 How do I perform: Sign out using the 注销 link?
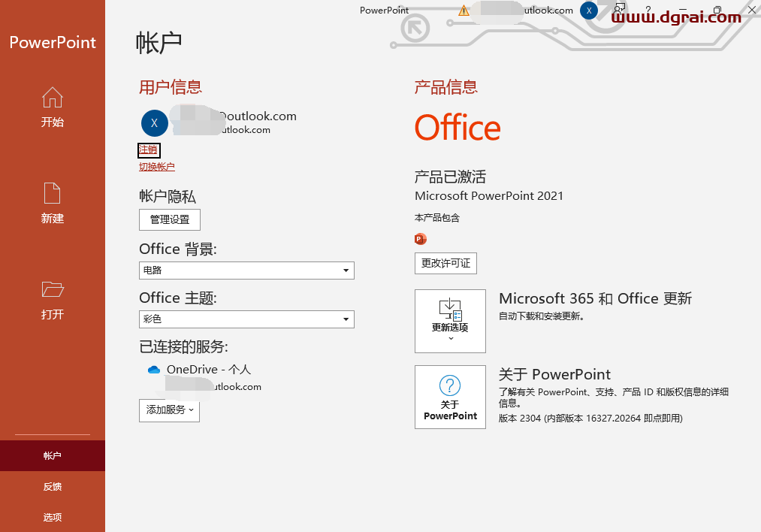pyautogui.click(x=148, y=150)
